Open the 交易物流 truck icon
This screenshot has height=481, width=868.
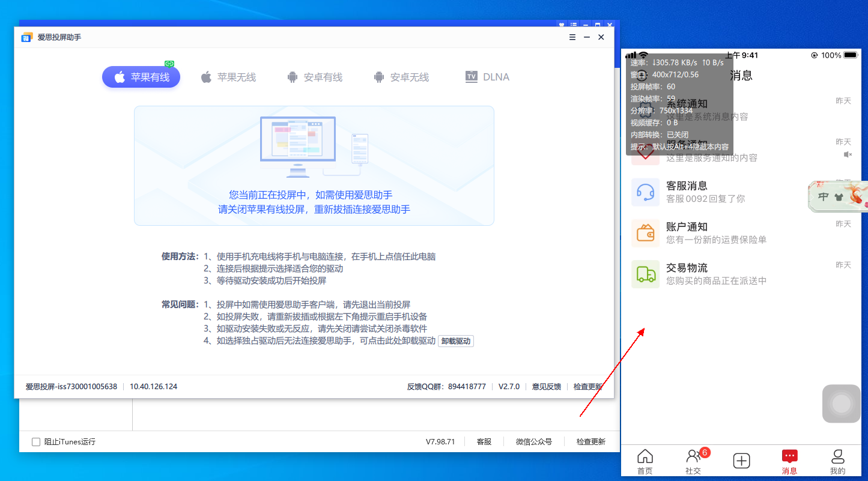coord(646,274)
